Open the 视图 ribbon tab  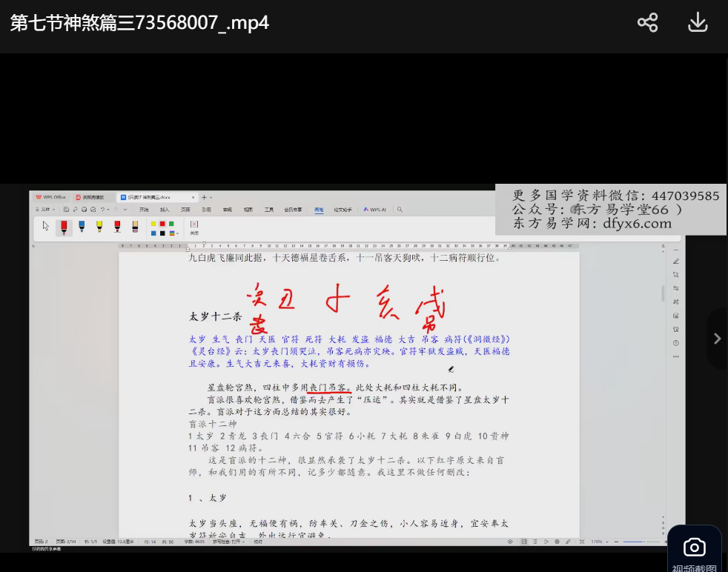click(248, 210)
